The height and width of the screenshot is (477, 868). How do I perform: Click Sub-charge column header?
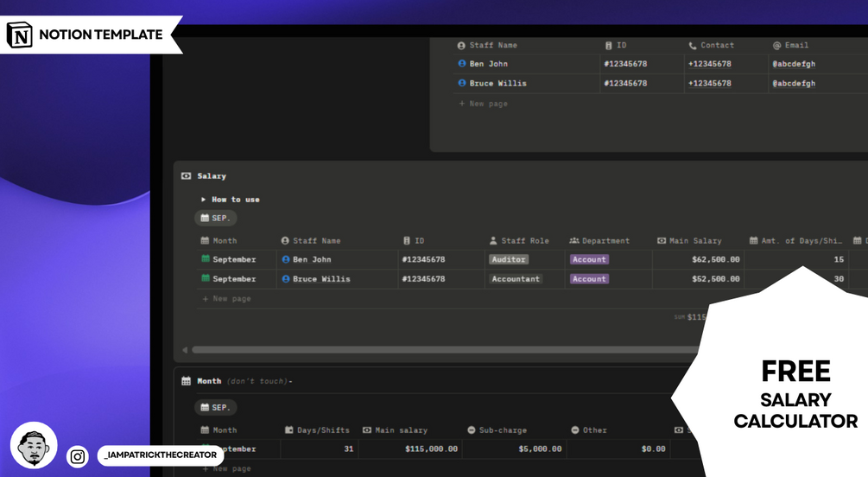tap(497, 430)
